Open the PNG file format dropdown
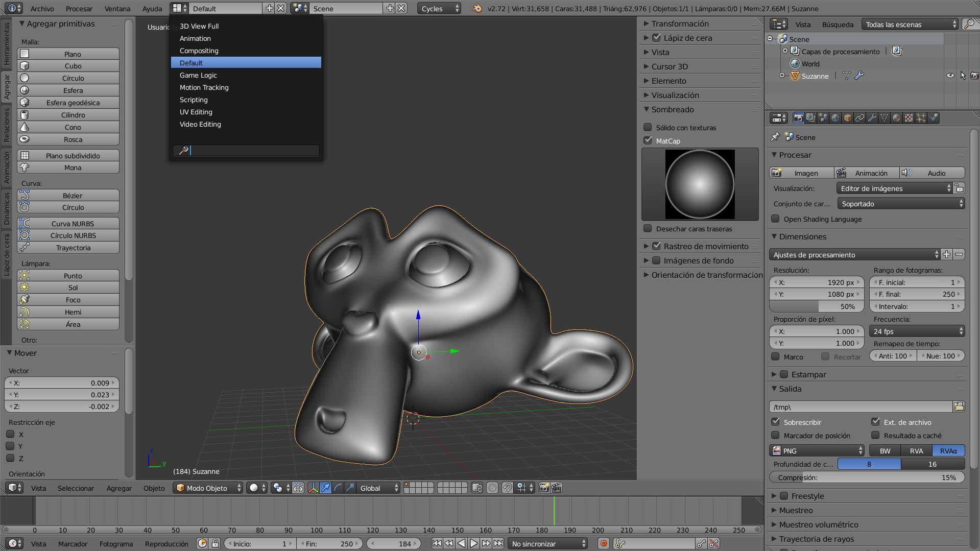980x551 pixels. (817, 450)
